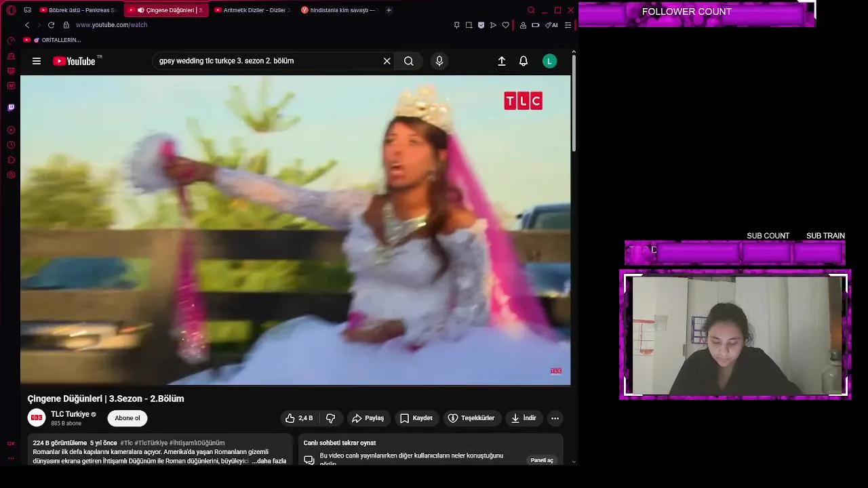Run search with the magnifier button
This screenshot has width=868, height=488.
click(408, 61)
